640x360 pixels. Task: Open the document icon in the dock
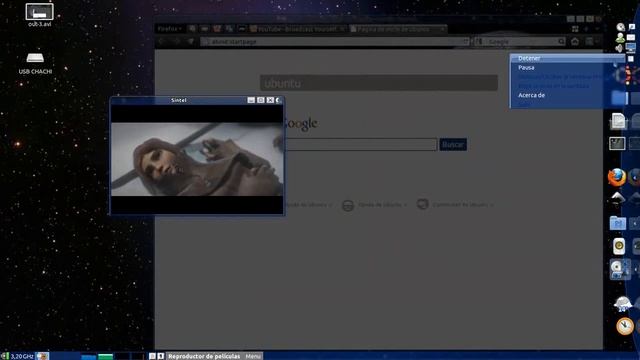pyautogui.click(x=618, y=121)
